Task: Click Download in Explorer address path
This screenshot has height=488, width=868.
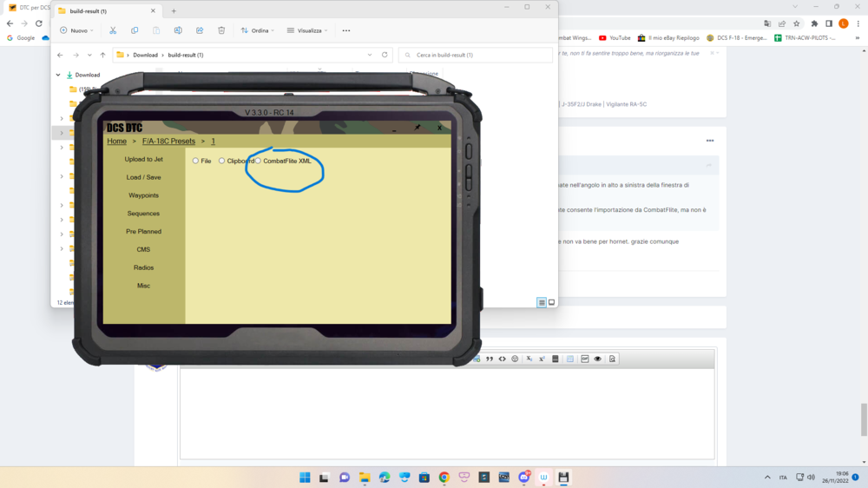Action: 145,55
